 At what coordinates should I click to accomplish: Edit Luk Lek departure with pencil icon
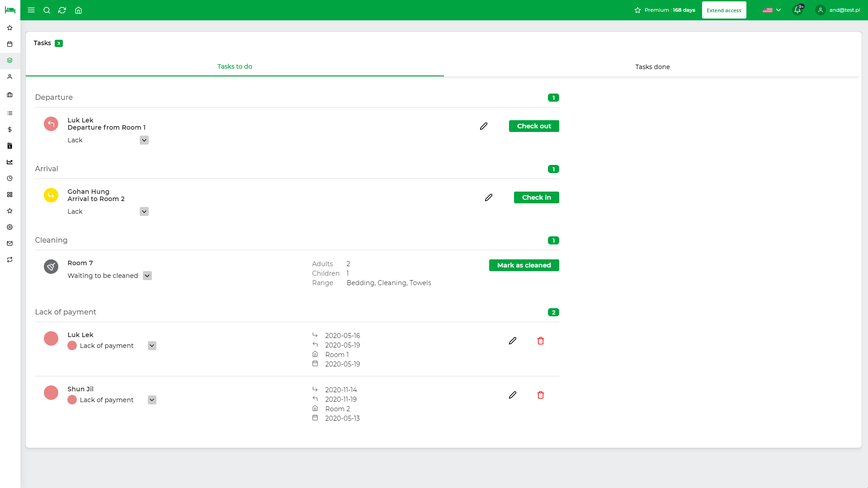484,126
